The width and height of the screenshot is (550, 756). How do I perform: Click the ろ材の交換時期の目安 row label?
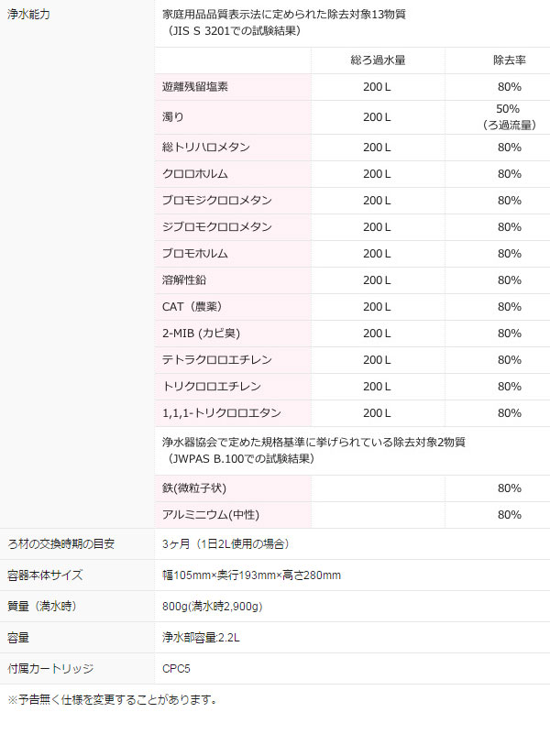pyautogui.click(x=60, y=544)
